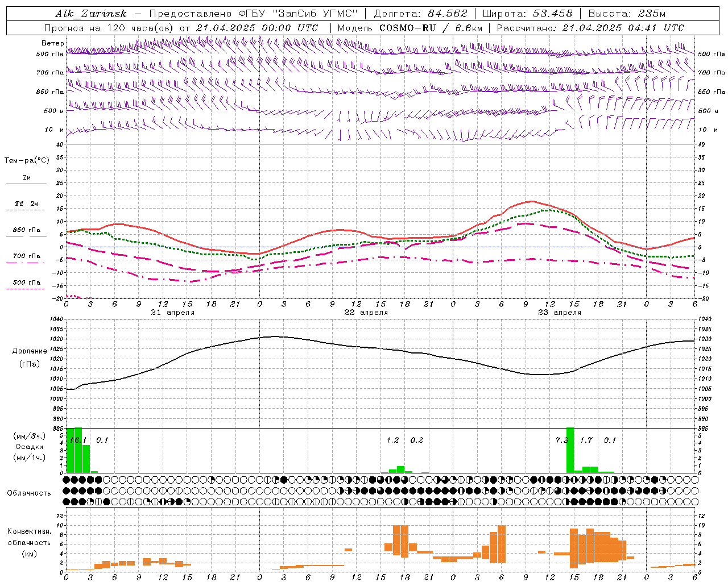The height and width of the screenshot is (582, 728).
Task: Click the 22 апреля date label
Action: pyautogui.click(x=366, y=313)
